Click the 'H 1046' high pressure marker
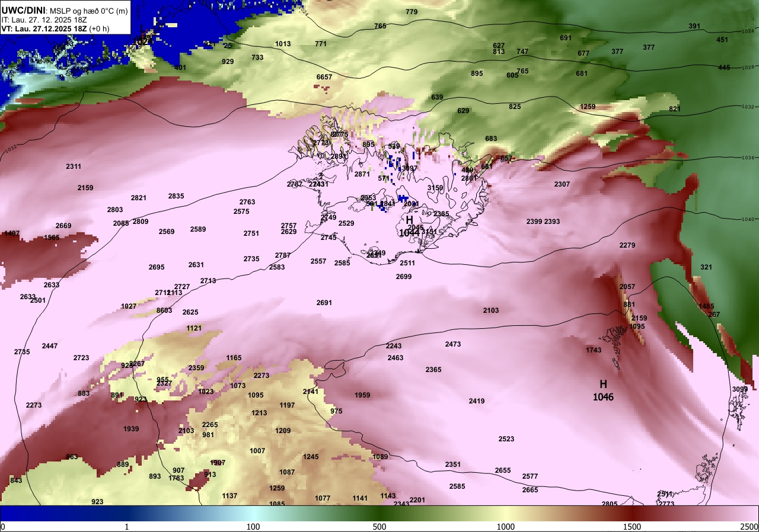The width and height of the screenshot is (759, 532). coord(603,390)
